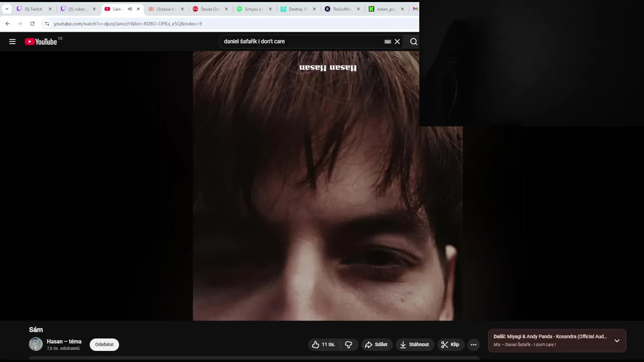The image size is (644, 362).
Task: Close the first (5) Twitch tab
Action: pyautogui.click(x=50, y=9)
